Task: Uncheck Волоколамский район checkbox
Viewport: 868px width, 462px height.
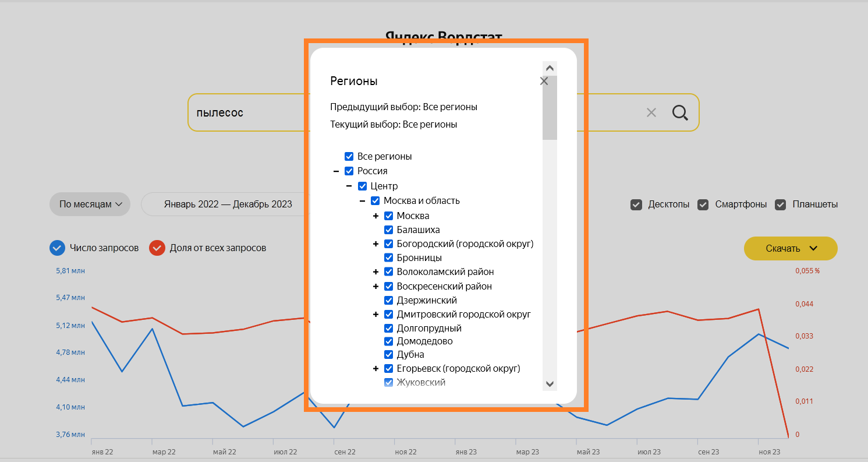Action: tap(389, 272)
